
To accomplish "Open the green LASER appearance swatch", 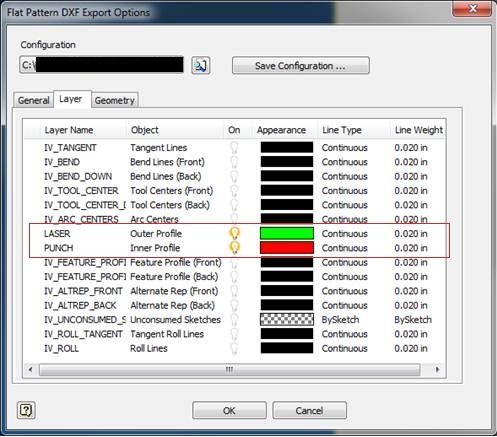I will click(x=287, y=233).
